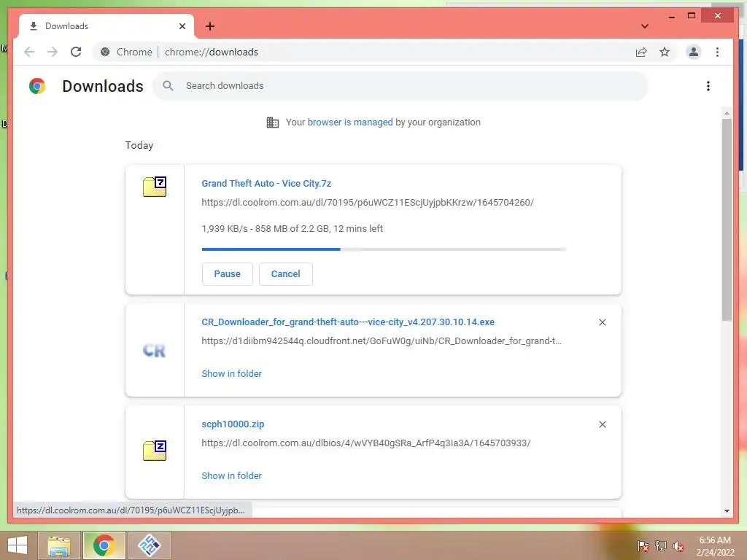Show CR_Downloader in folder
The height and width of the screenshot is (560, 747).
[231, 374]
